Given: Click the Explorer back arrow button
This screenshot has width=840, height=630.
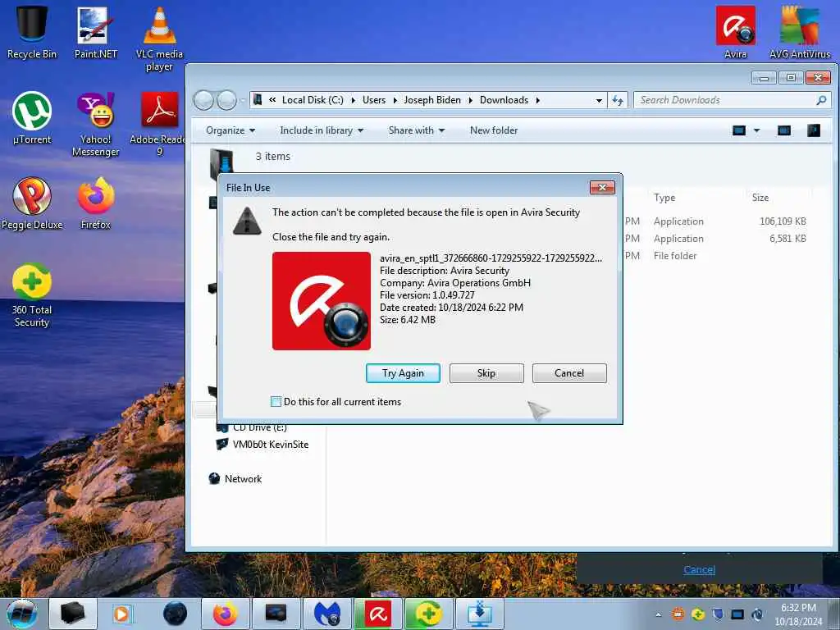Looking at the screenshot, I should [203, 100].
